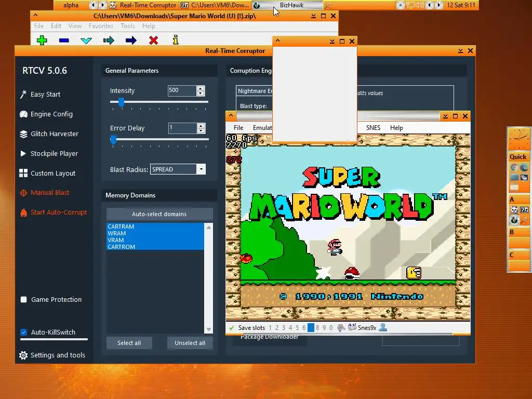Click the blue user icon in BizHawk status bar
This screenshot has height=399, width=532.
pyautogui.click(x=383, y=327)
